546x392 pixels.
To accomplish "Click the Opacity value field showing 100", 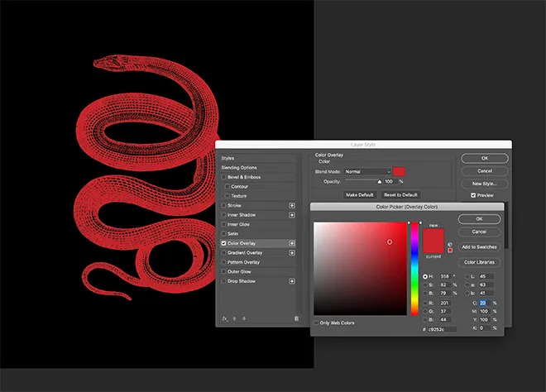I will coord(390,181).
